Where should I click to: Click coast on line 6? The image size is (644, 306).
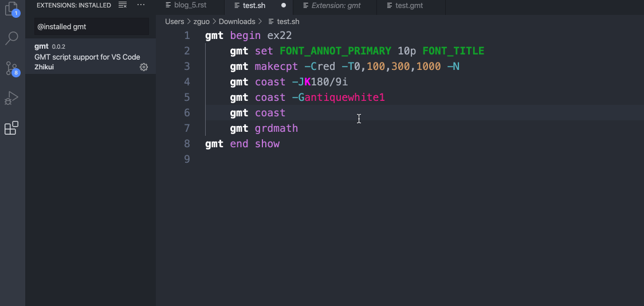(270, 113)
